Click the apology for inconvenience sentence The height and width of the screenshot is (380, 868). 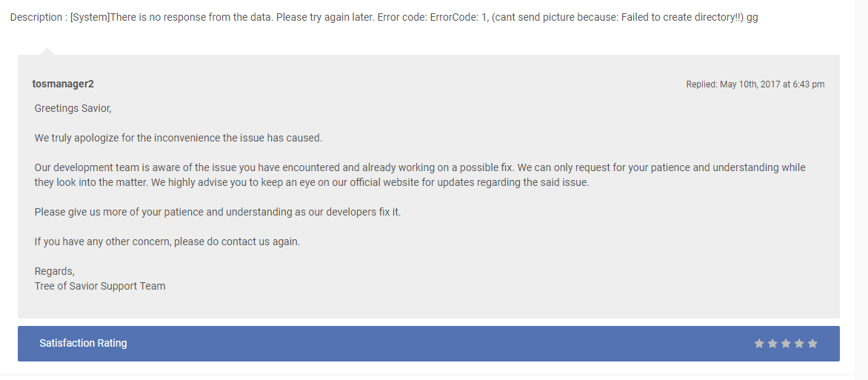tap(178, 138)
